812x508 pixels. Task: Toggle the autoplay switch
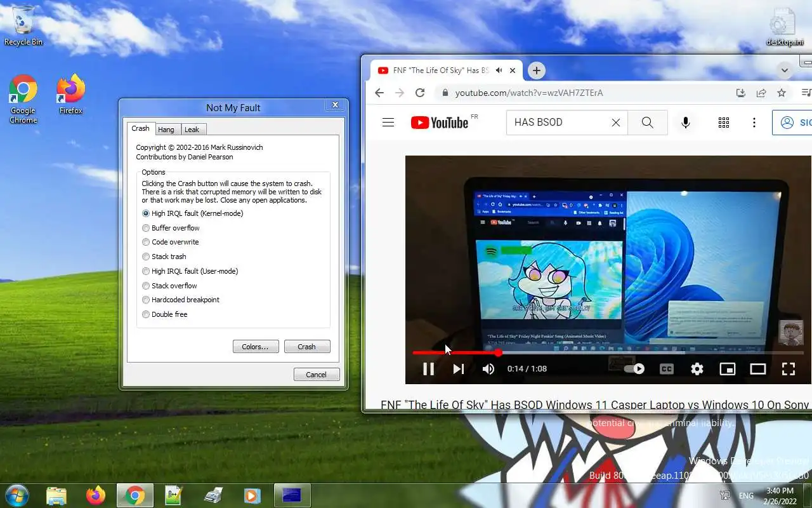[x=634, y=369]
